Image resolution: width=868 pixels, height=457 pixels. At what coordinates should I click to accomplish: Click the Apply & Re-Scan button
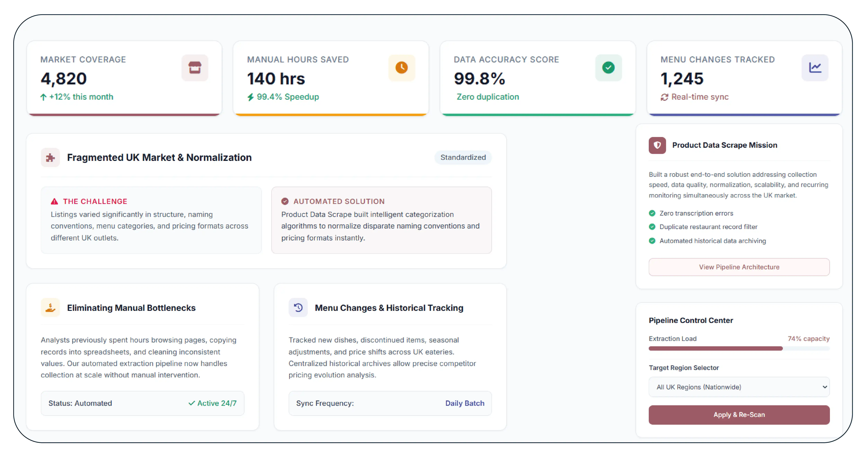click(x=739, y=415)
